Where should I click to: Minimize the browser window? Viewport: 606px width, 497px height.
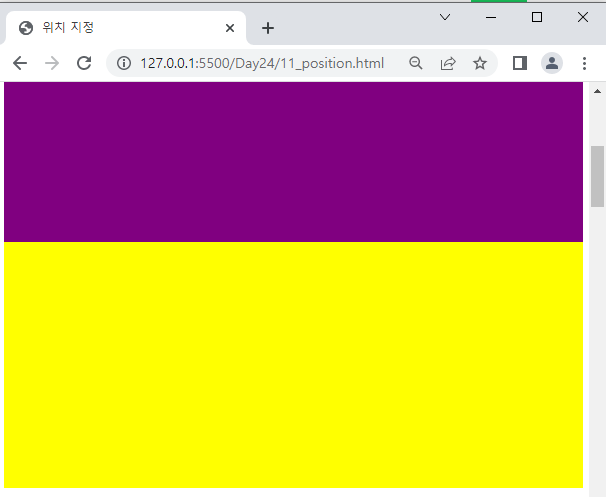(491, 17)
